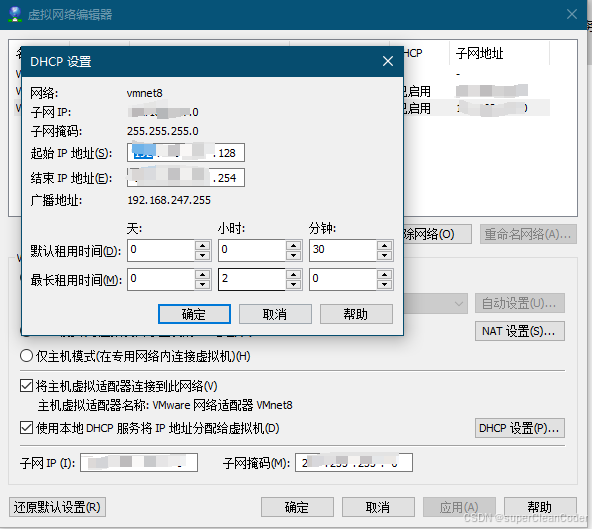Open NAT 设置(S) in the editor window
The width and height of the screenshot is (592, 529).
(x=520, y=331)
